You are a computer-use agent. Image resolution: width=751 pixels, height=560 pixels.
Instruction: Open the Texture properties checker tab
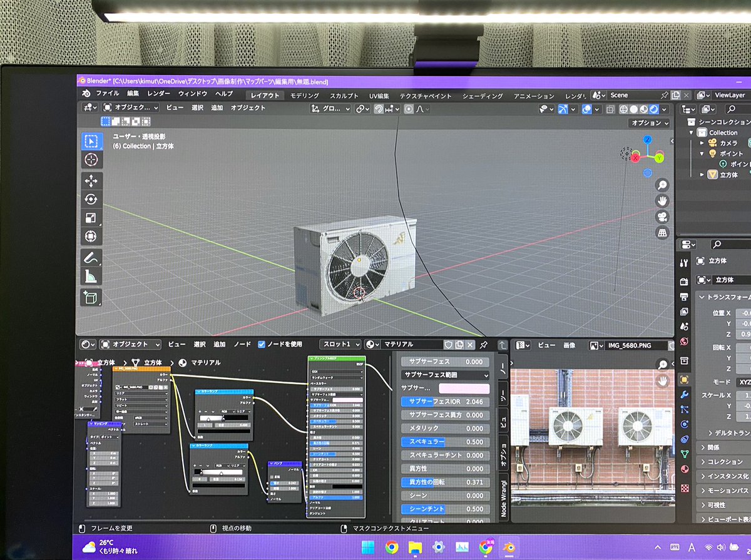(x=685, y=488)
